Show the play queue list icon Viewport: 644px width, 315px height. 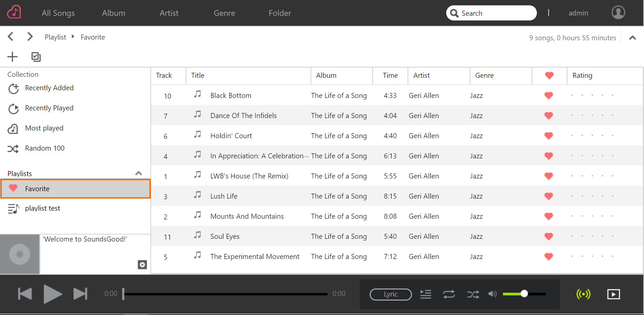tap(426, 294)
